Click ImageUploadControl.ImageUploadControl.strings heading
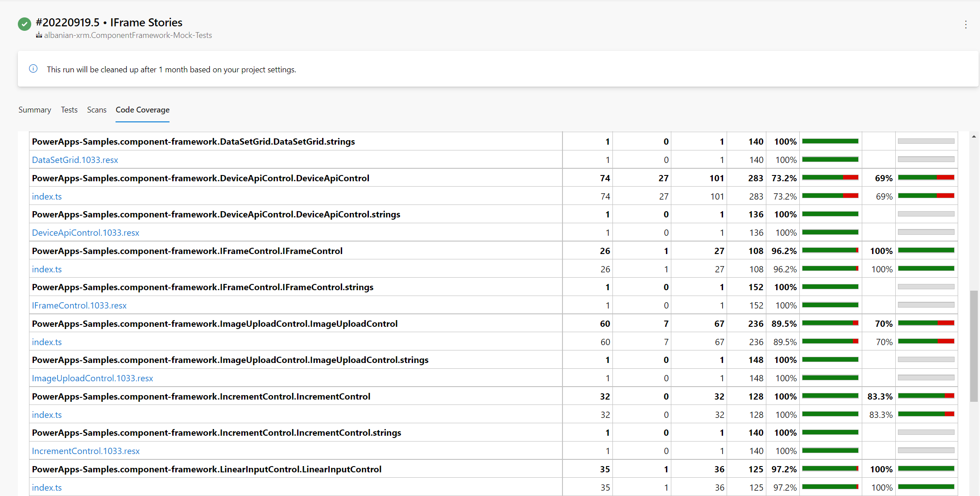980x496 pixels. (230, 360)
